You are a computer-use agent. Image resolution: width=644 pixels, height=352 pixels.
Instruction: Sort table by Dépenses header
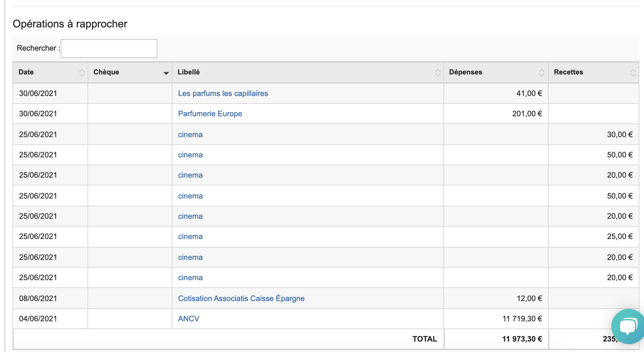point(465,72)
